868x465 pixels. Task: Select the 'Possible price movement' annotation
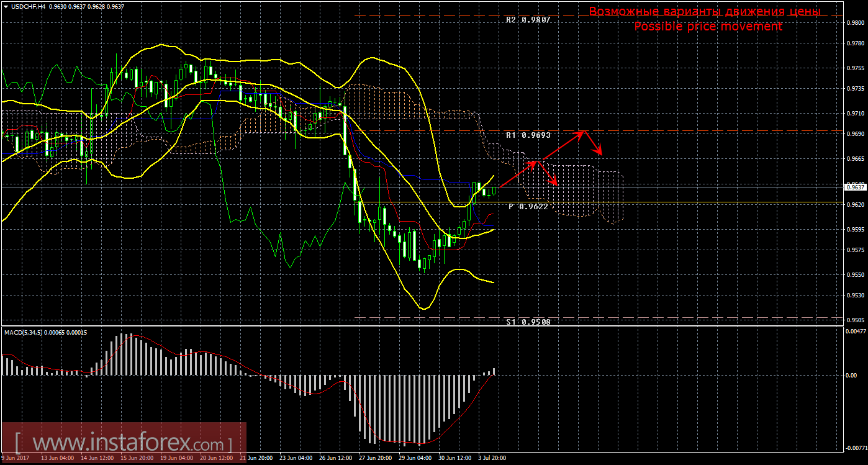pyautogui.click(x=708, y=27)
